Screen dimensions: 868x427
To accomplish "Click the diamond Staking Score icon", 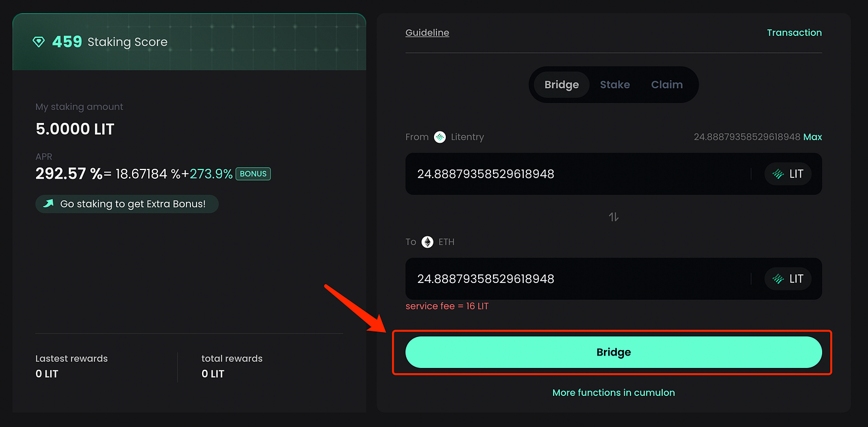I will point(38,42).
